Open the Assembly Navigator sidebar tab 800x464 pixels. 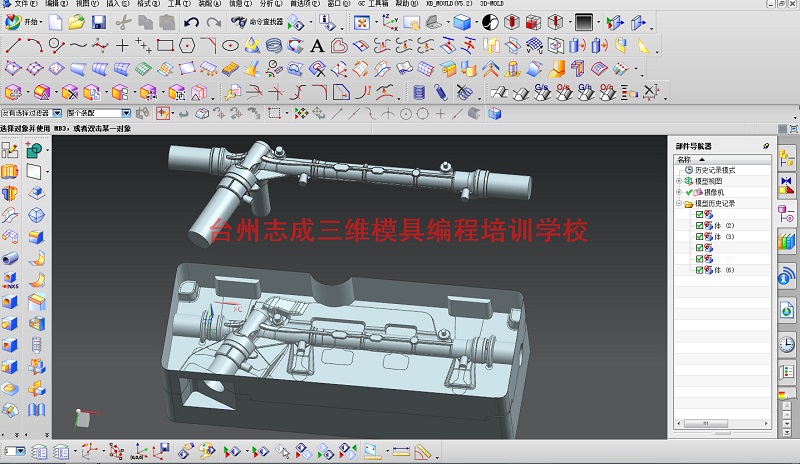(x=786, y=159)
